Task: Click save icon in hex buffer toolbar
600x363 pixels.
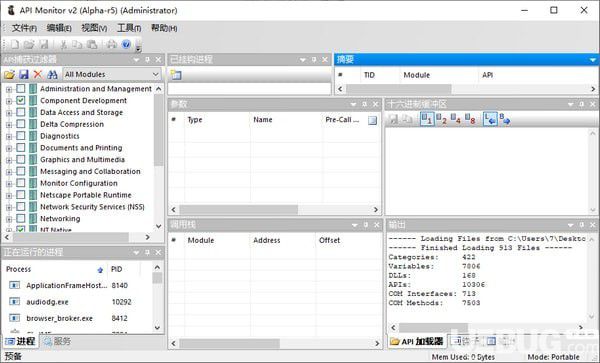Action: tap(393, 119)
